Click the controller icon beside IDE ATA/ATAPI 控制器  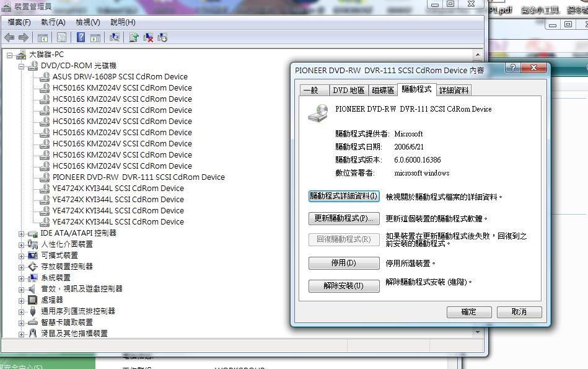tap(33, 233)
